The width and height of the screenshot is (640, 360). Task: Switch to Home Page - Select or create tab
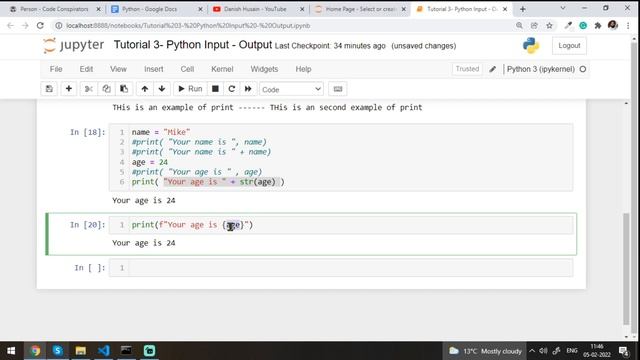360,9
